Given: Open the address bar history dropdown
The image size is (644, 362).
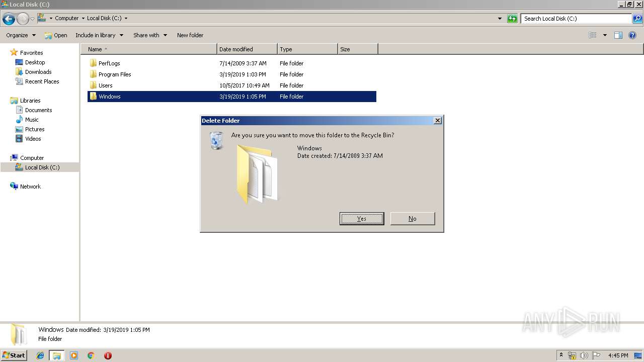Looking at the screenshot, I should pos(500,19).
